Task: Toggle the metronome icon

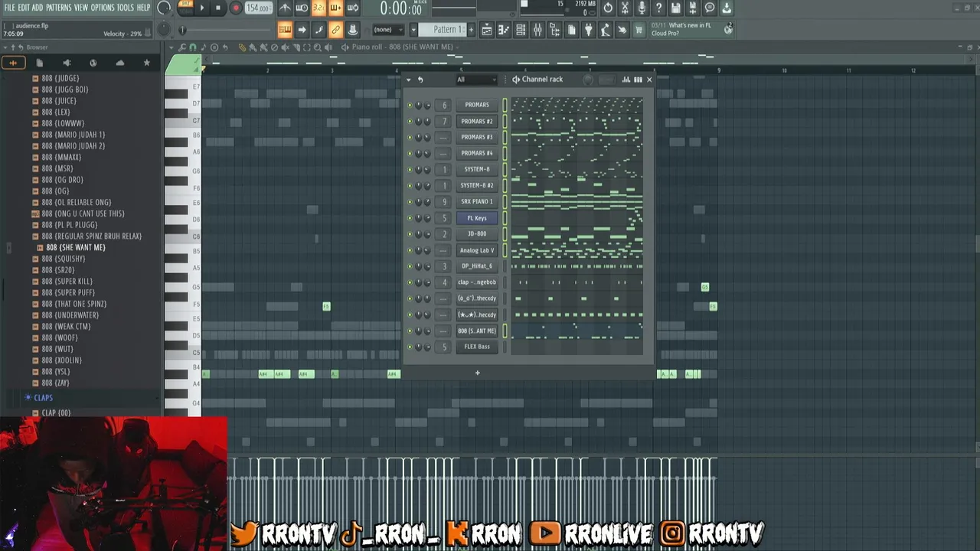Action: 285,8
